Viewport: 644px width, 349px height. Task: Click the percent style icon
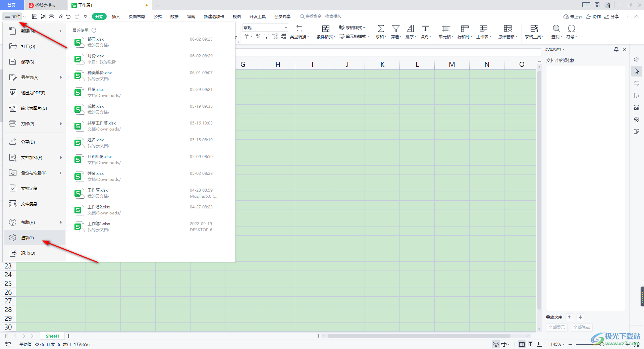pyautogui.click(x=258, y=36)
